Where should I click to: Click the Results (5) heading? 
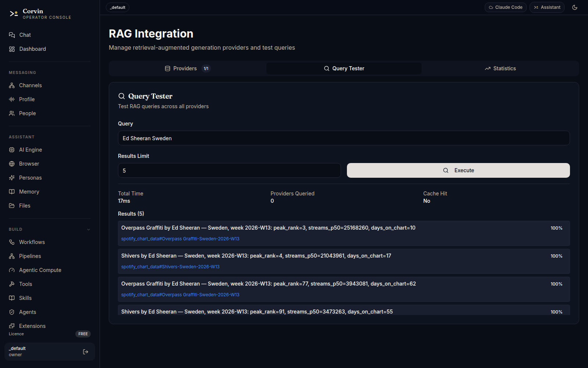click(131, 214)
